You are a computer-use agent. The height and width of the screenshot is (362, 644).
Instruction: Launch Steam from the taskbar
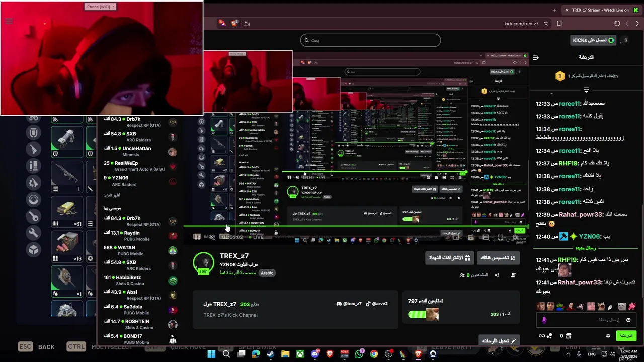(270, 354)
